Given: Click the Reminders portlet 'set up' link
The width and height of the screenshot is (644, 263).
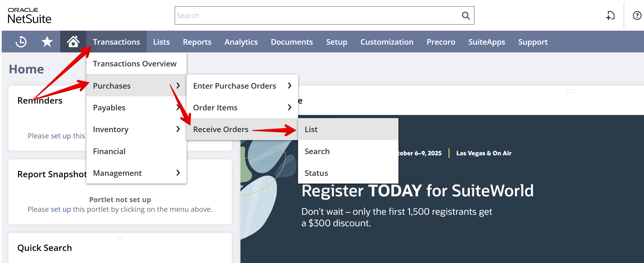Looking at the screenshot, I should (x=61, y=136).
